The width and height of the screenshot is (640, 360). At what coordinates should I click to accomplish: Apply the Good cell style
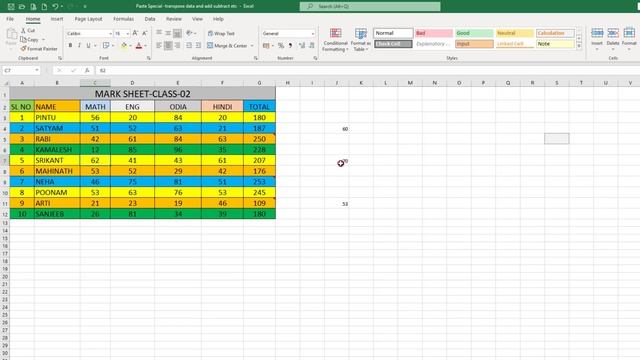pyautogui.click(x=474, y=33)
